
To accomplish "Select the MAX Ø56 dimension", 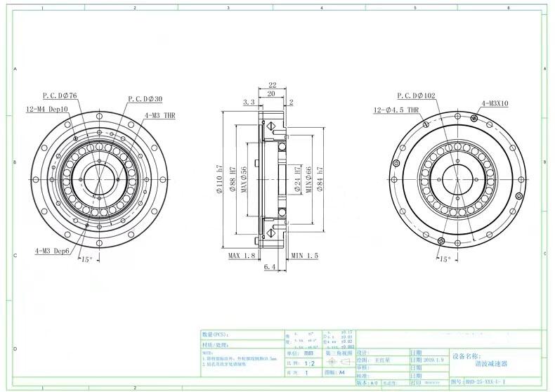I will [x=245, y=178].
